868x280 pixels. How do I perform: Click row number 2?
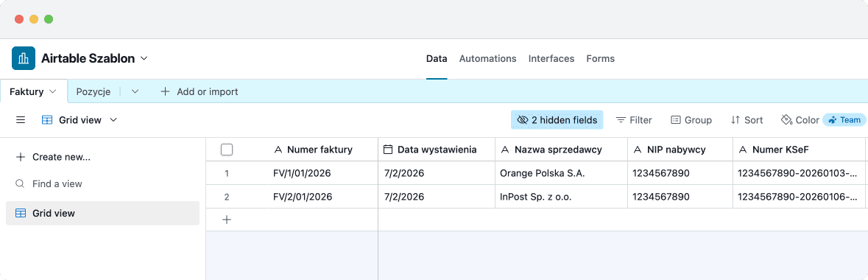[227, 197]
